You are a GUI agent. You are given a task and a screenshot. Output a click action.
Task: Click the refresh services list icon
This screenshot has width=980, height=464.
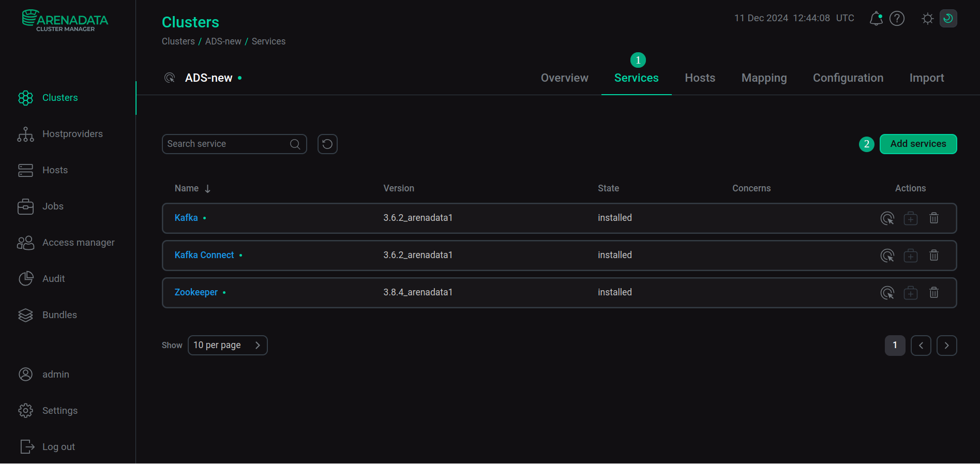point(327,144)
